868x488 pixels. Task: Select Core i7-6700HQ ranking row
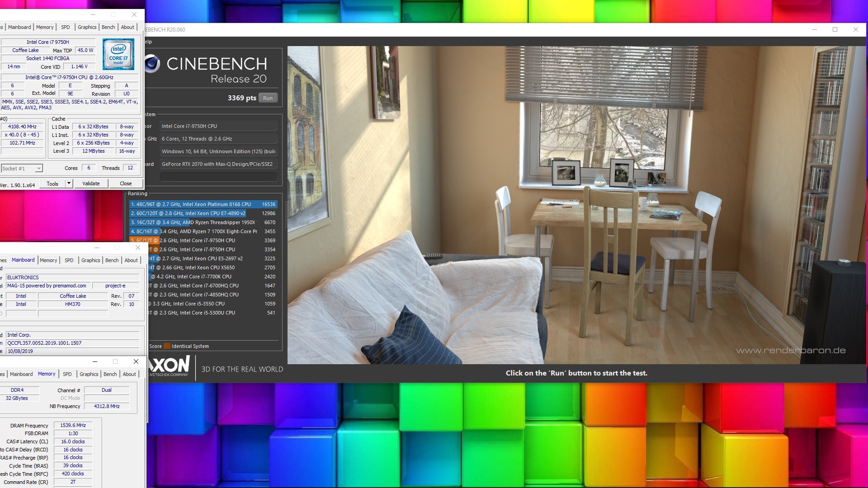click(x=212, y=286)
